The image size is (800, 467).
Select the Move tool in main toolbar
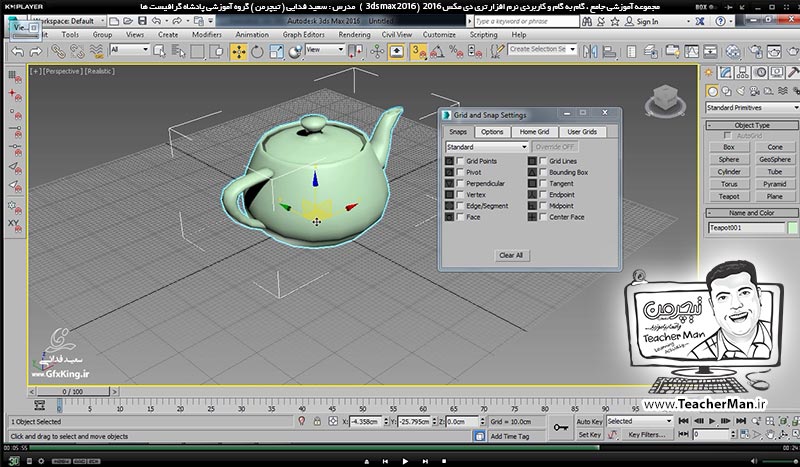tap(238, 52)
